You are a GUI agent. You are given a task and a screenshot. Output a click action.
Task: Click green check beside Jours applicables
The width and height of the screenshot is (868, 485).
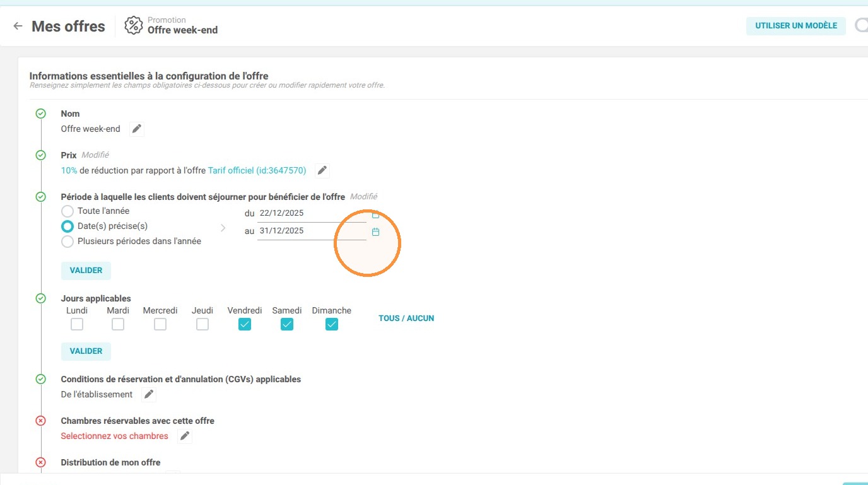(41, 298)
